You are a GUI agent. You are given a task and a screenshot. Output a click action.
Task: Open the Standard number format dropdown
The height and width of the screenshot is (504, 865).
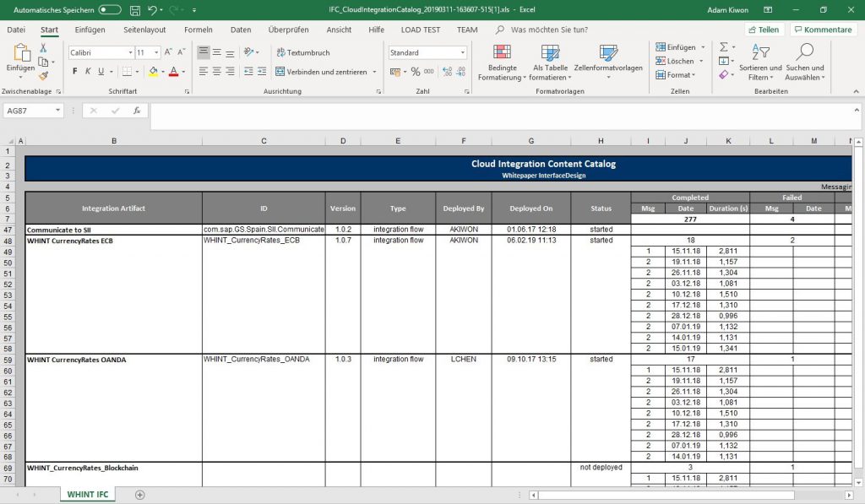tap(462, 52)
